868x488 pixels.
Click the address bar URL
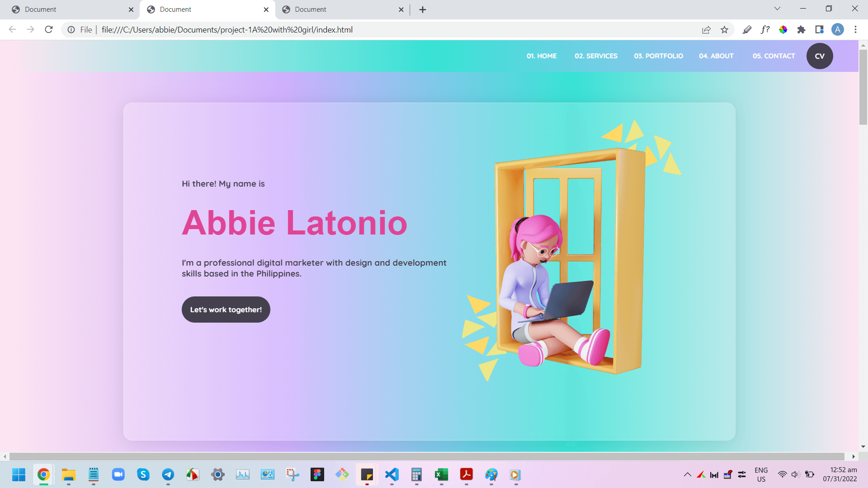pyautogui.click(x=227, y=30)
